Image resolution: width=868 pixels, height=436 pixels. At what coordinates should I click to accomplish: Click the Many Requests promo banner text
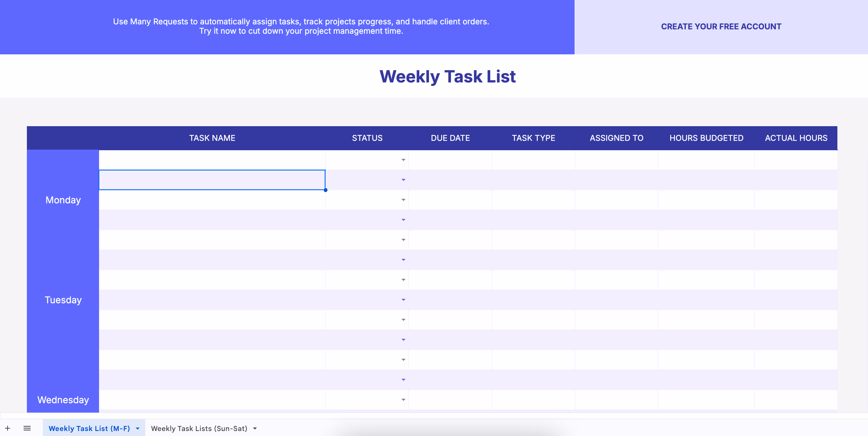[301, 26]
